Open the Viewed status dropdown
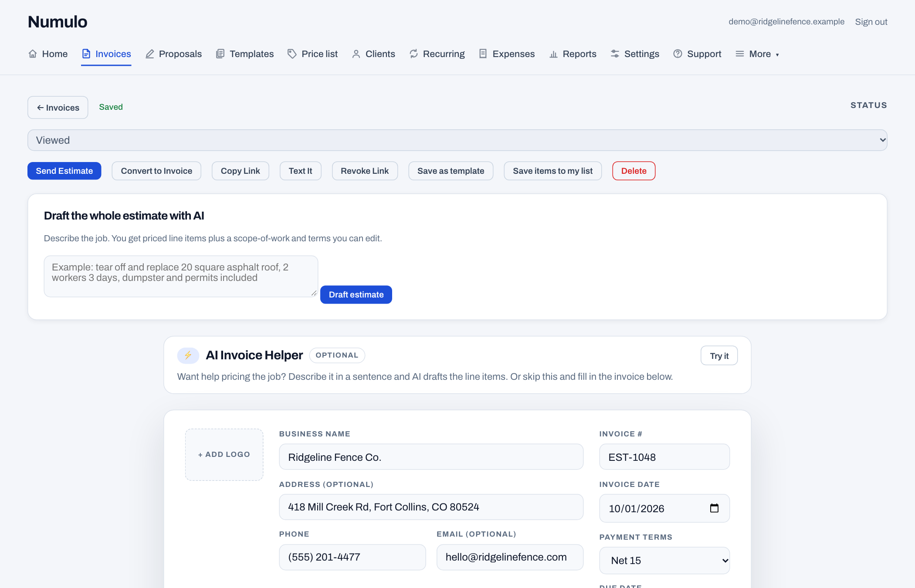915x588 pixels. [x=457, y=140]
